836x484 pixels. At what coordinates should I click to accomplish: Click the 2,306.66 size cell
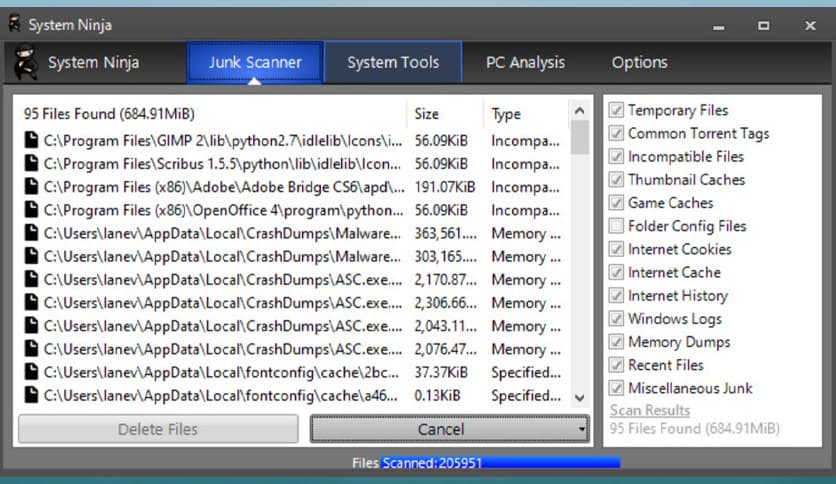446,303
